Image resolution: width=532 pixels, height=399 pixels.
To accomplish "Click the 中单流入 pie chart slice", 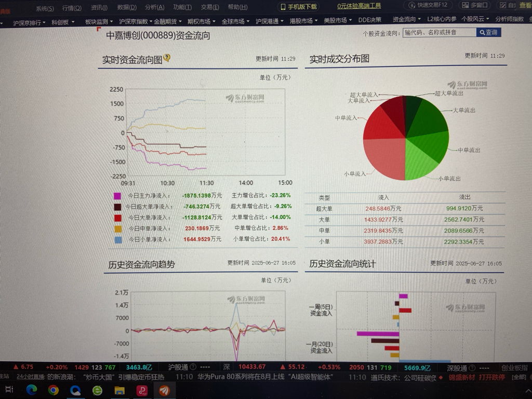I will (x=383, y=124).
